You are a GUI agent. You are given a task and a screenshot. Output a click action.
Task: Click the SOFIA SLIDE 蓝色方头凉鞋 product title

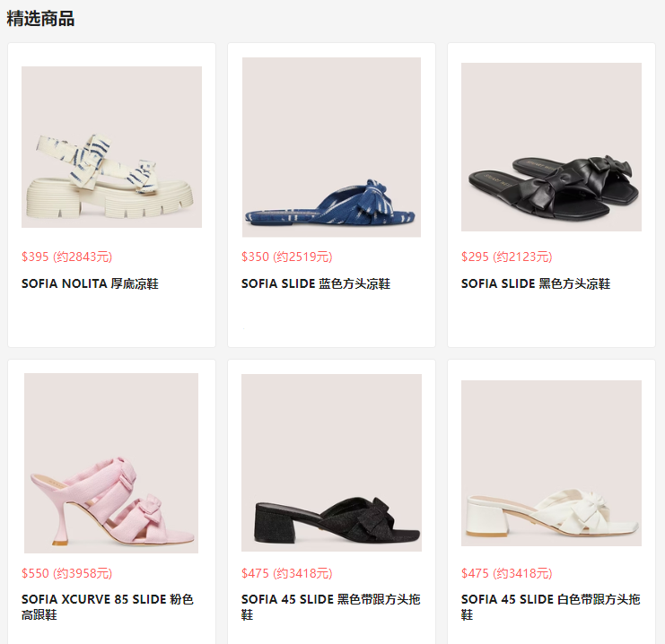tap(316, 283)
